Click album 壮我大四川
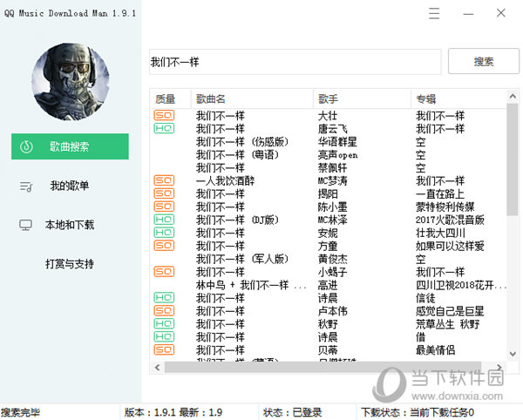This screenshot has height=420, width=523. [440, 233]
